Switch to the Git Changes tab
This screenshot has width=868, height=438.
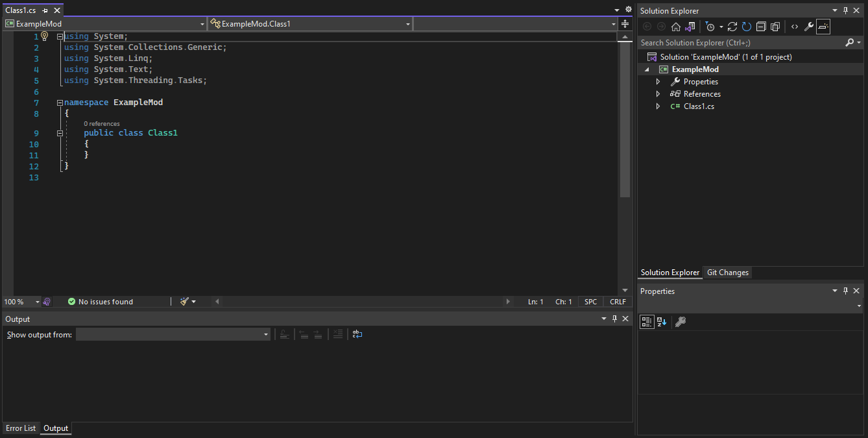(x=728, y=273)
